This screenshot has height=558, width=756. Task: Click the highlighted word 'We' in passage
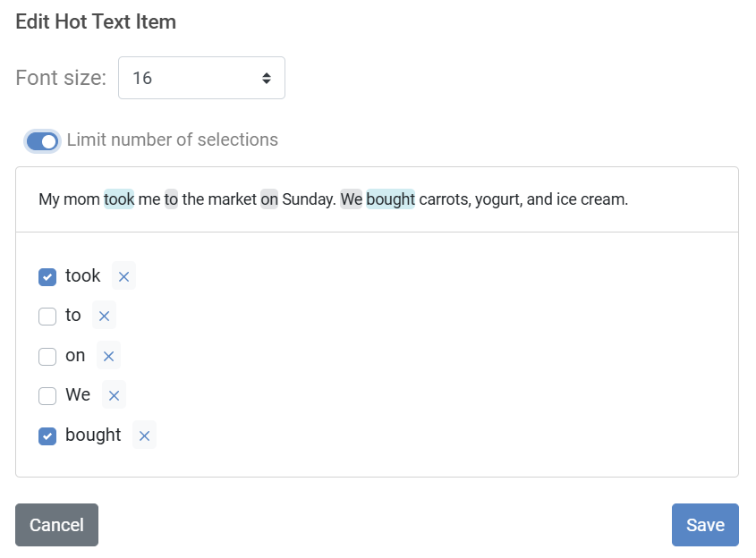352,199
